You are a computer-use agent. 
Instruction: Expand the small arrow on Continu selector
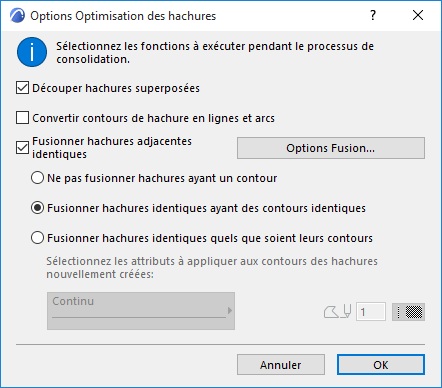pos(230,311)
